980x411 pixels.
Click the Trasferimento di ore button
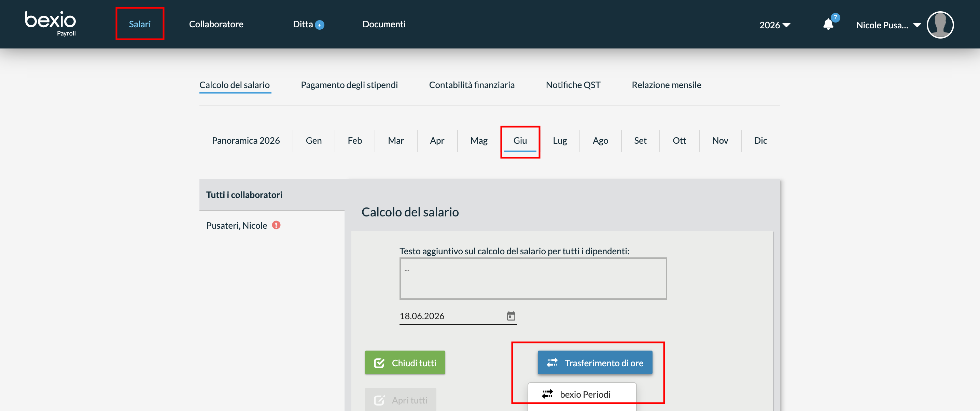[x=594, y=362]
